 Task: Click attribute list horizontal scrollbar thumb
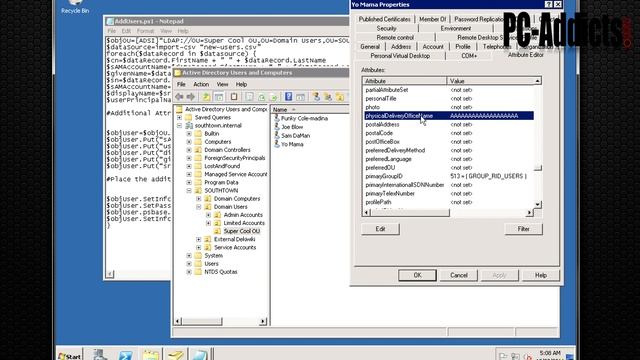[410, 213]
